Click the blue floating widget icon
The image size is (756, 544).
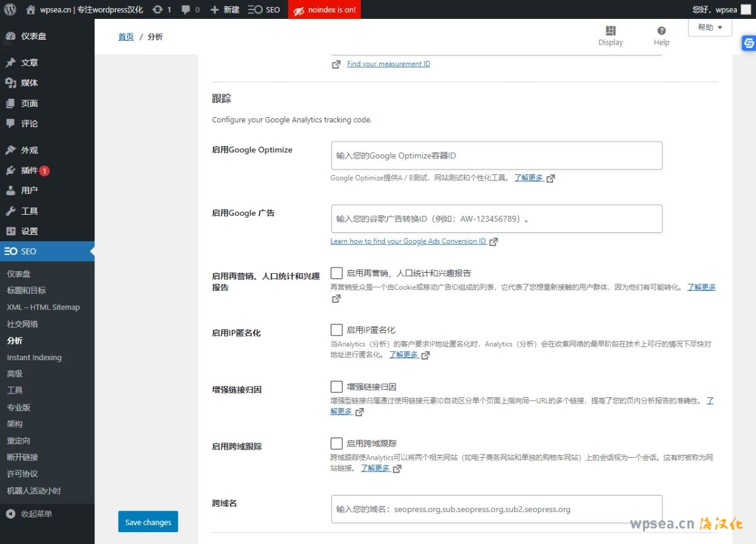(748, 43)
